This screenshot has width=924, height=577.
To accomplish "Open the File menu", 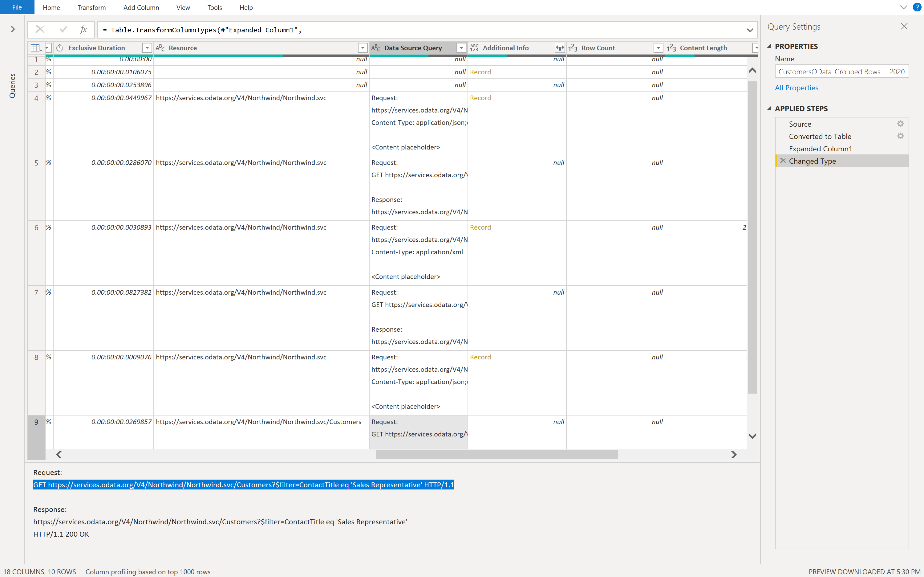I will pyautogui.click(x=17, y=7).
